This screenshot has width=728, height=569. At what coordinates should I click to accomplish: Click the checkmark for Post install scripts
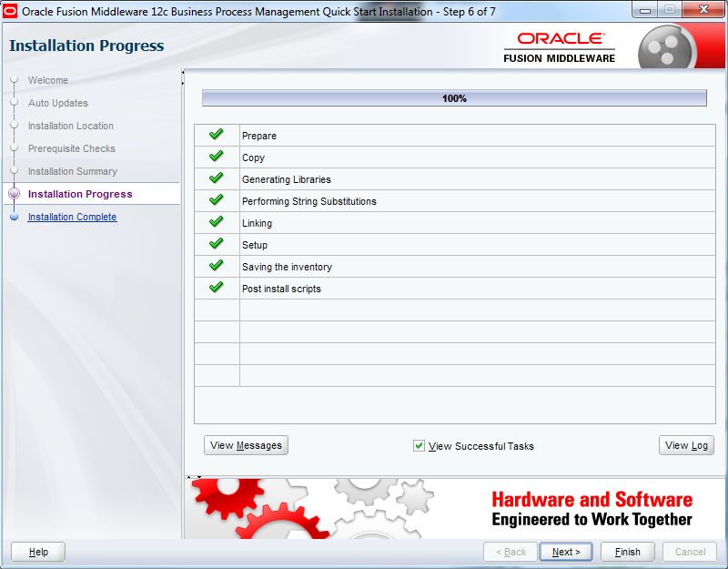coord(216,287)
